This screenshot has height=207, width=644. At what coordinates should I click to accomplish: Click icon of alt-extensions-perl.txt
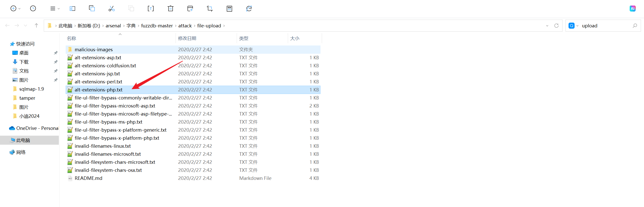pos(70,82)
